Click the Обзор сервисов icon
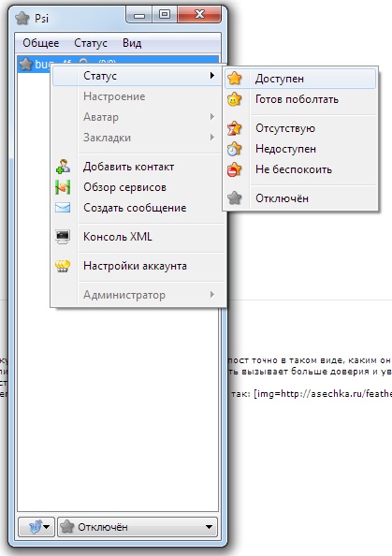This screenshot has width=392, height=556. coord(63,187)
